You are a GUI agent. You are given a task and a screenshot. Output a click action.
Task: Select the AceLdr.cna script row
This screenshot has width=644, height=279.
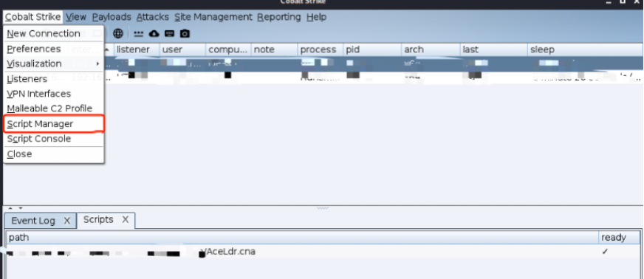coord(303,252)
